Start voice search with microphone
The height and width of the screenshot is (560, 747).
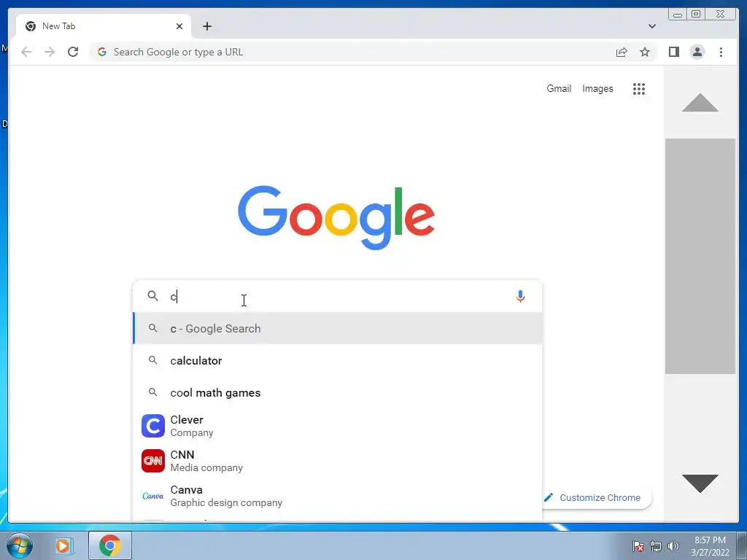(520, 296)
